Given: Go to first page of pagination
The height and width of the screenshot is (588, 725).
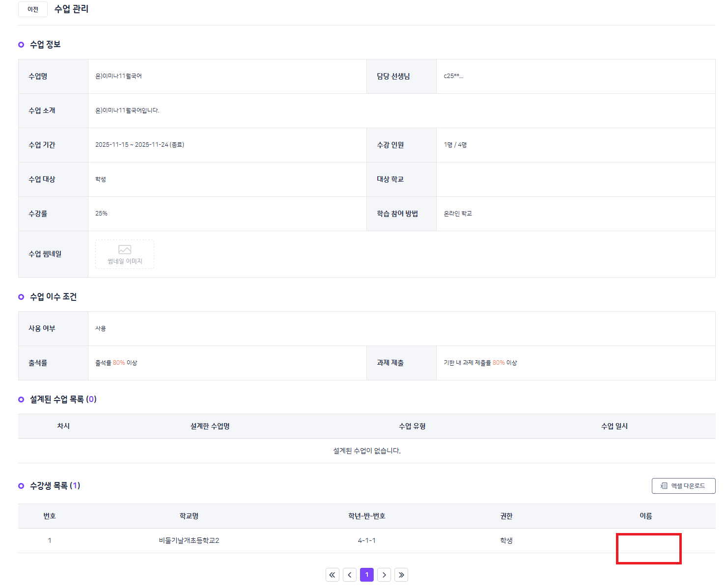Looking at the screenshot, I should coord(333,575).
